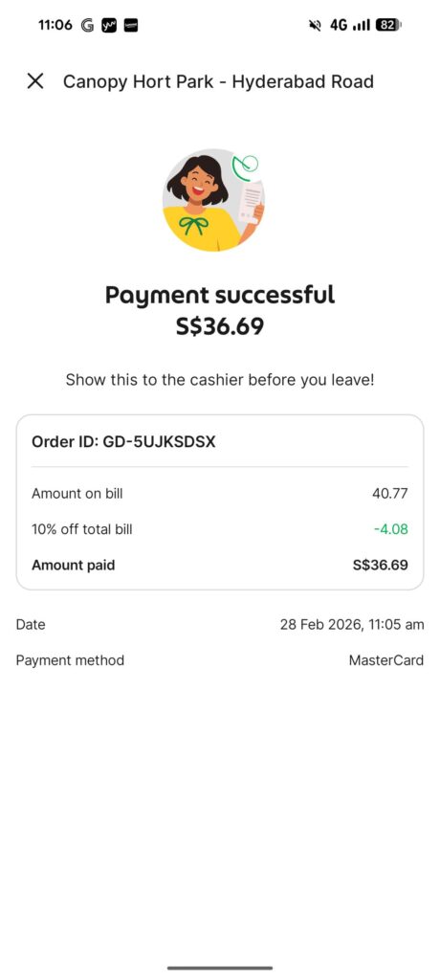Tap the muted vibrate icon in status bar
This screenshot has height=980, width=440.
(316, 25)
